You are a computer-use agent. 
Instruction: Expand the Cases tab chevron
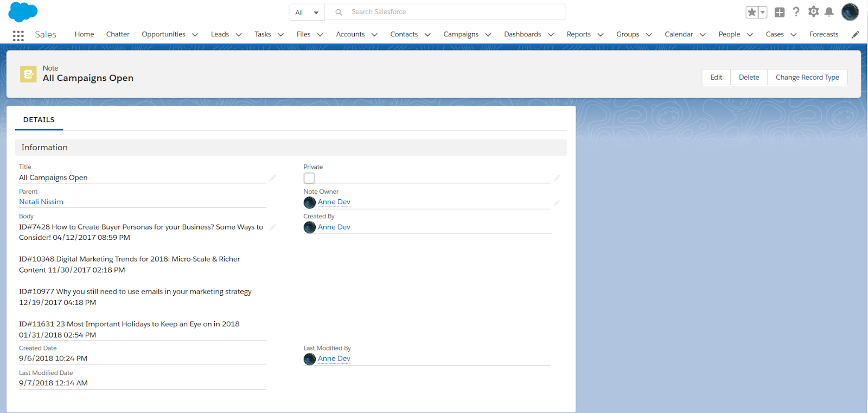point(794,35)
